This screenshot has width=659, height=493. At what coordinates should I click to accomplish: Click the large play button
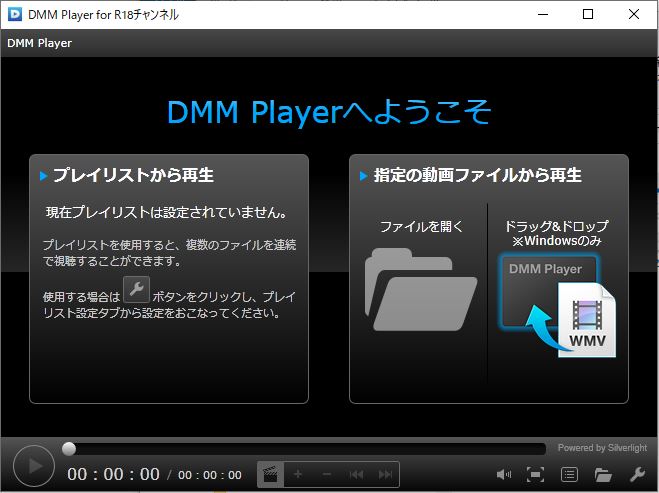point(34,466)
